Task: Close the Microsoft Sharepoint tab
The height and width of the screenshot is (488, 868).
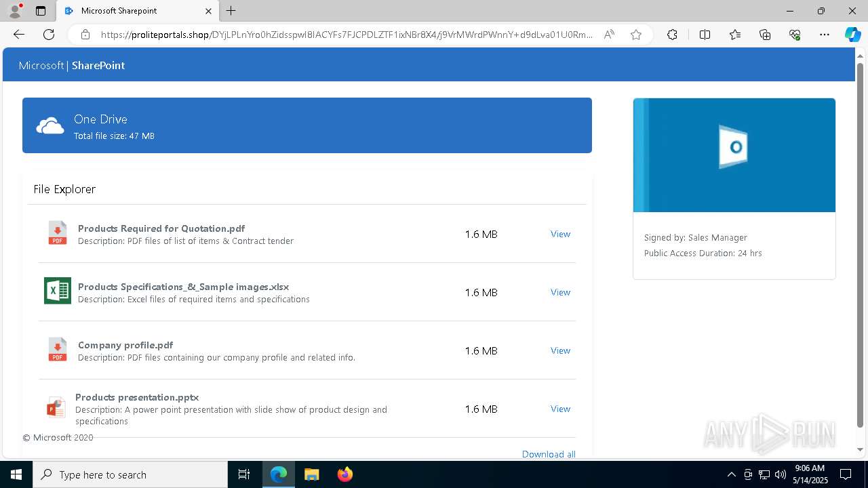Action: pos(208,11)
